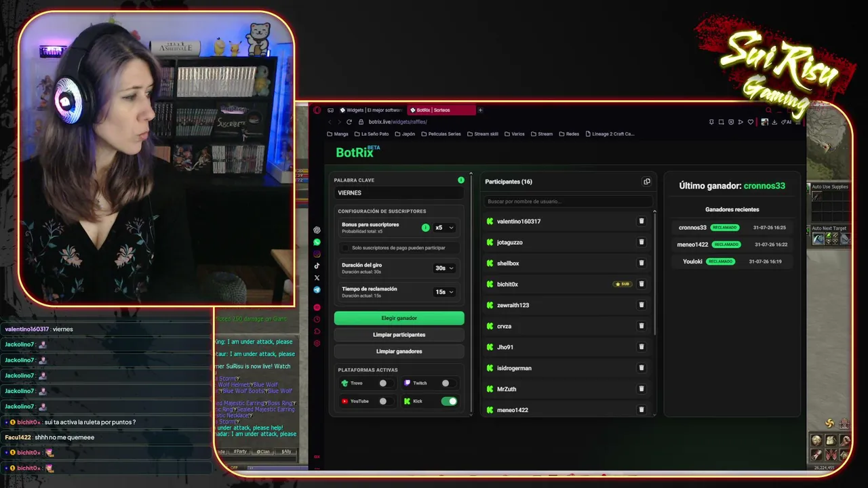This screenshot has height=488, width=868.
Task: Click the SUB badge on bichit0x
Action: pos(622,284)
